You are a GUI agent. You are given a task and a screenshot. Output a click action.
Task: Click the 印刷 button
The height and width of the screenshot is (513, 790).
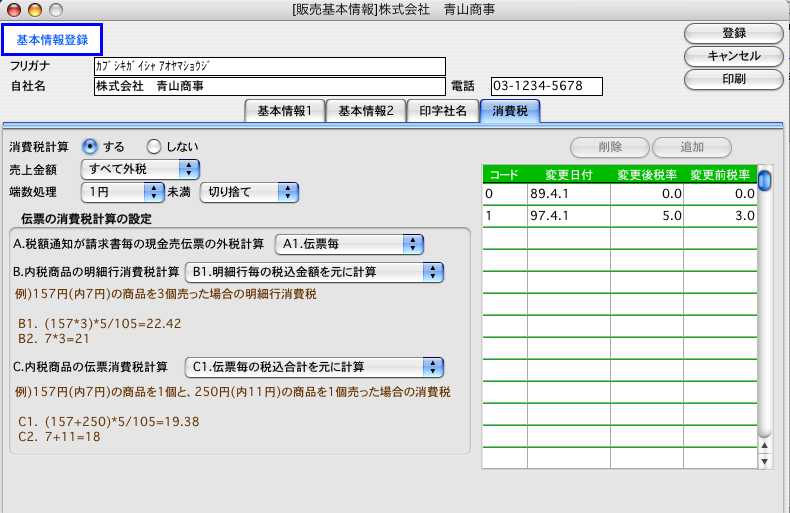733,78
